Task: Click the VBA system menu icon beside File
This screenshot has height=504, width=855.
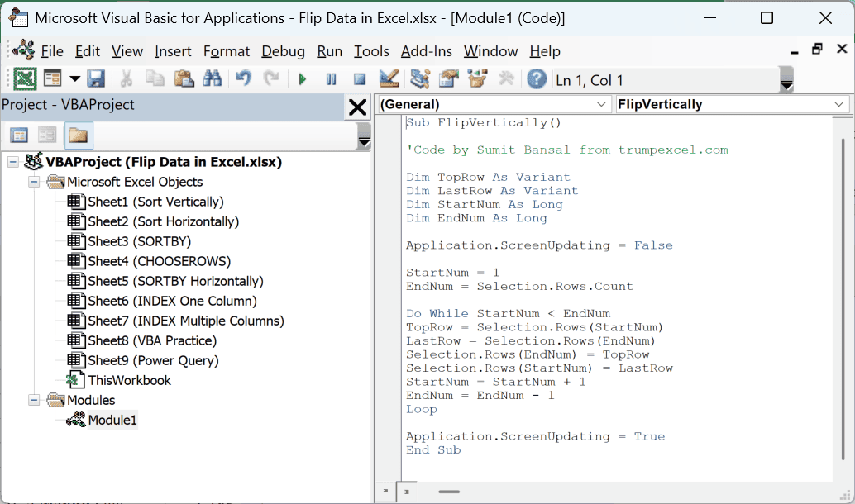Action: (23, 50)
